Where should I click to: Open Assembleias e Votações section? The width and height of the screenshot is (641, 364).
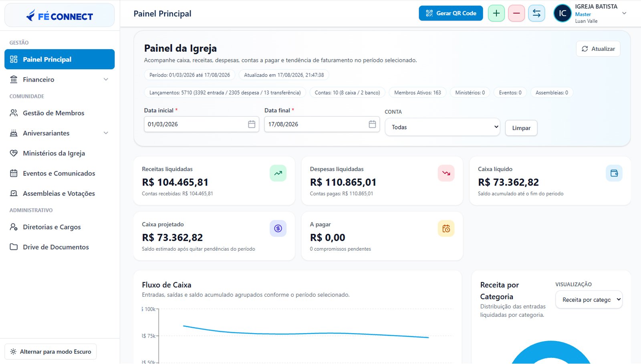click(x=59, y=193)
